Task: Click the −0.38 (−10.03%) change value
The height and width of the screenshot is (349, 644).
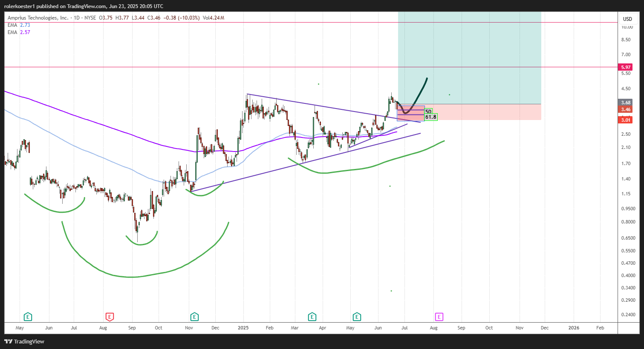Action: 182,18
